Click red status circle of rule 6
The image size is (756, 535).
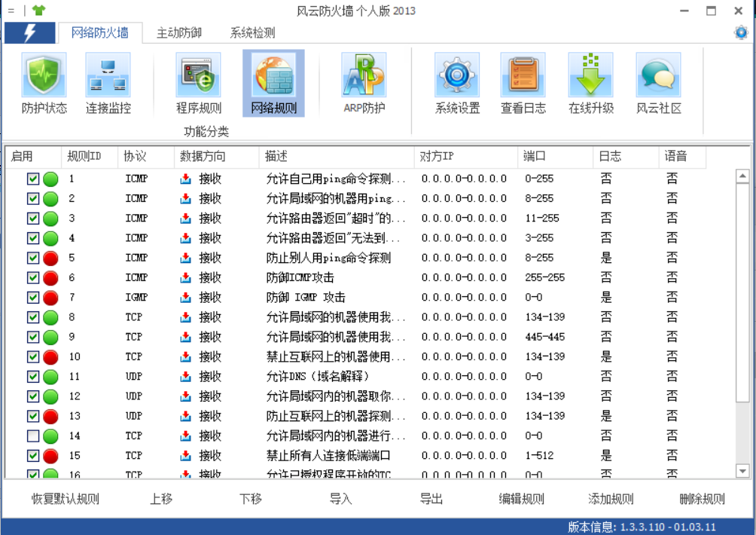click(x=50, y=278)
